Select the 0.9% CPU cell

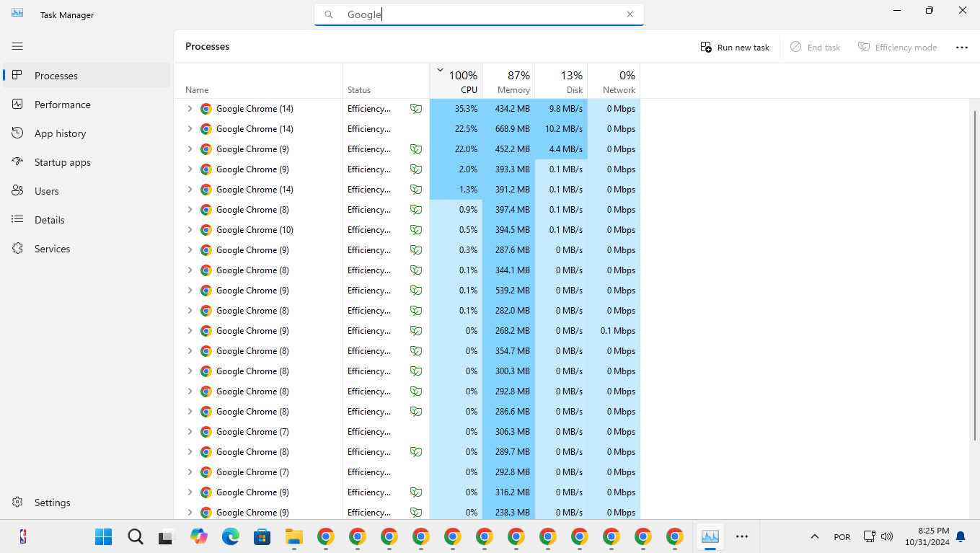tap(456, 210)
